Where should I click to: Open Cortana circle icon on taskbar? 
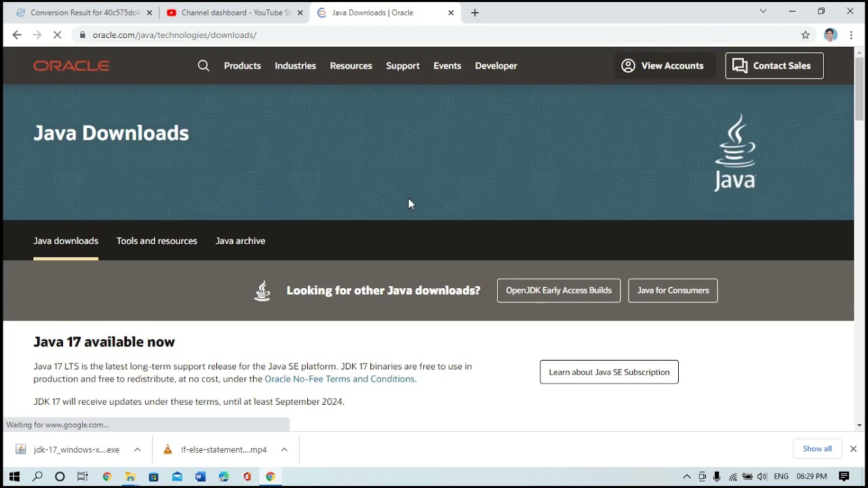click(60, 476)
